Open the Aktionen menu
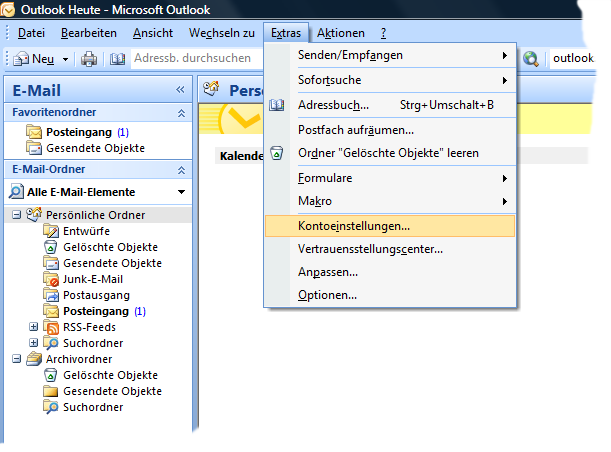 tap(341, 33)
